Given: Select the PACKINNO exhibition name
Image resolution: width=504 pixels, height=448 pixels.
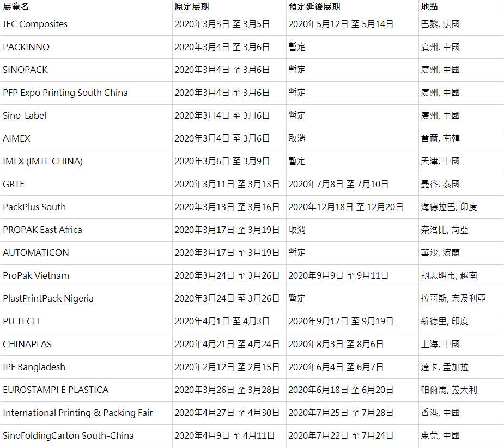Looking at the screenshot, I should [26, 47].
